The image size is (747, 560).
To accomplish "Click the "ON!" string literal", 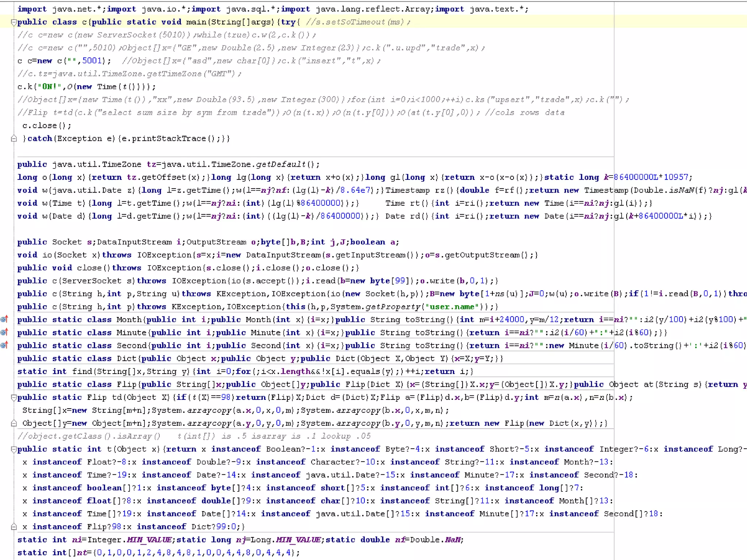I will click(x=49, y=87).
